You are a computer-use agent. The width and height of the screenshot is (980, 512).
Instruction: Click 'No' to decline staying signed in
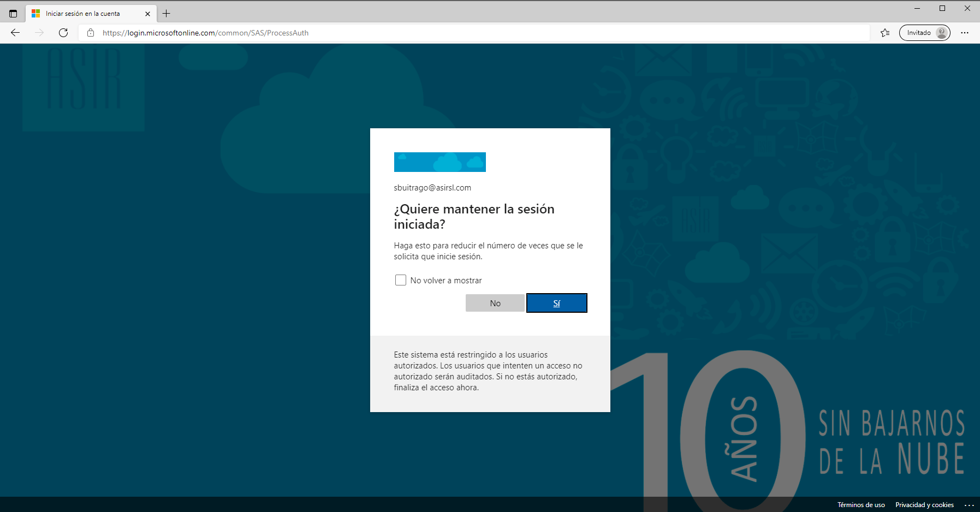495,302
